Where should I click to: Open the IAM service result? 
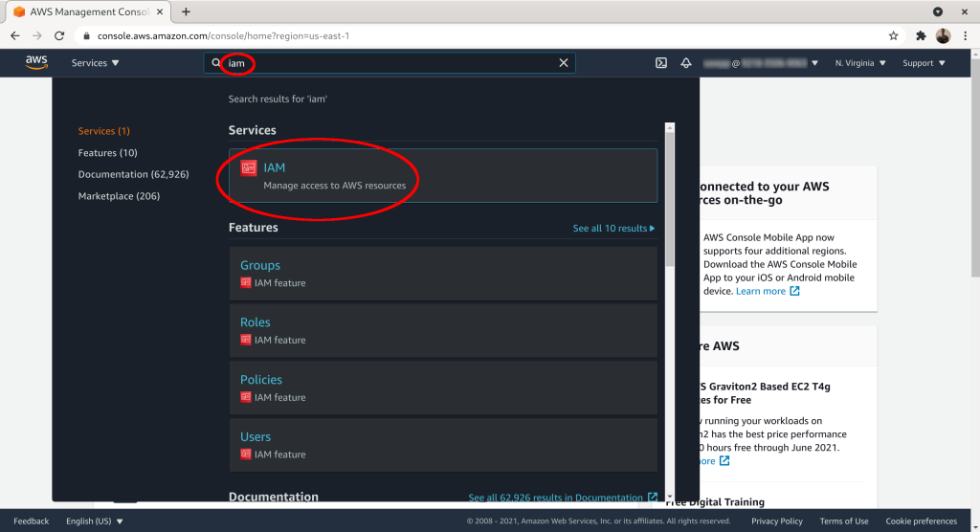pyautogui.click(x=443, y=176)
